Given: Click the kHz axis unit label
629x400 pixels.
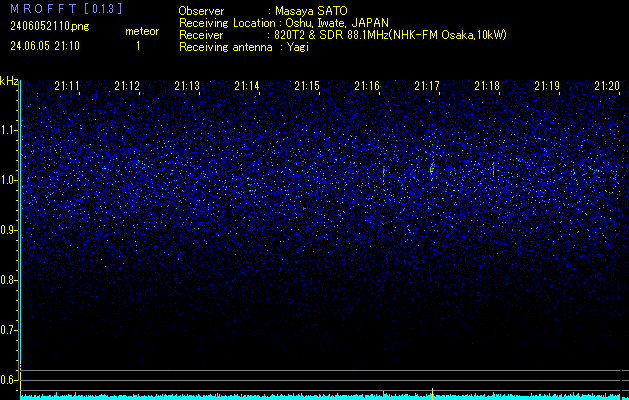Looking at the screenshot, I should [x=9, y=81].
